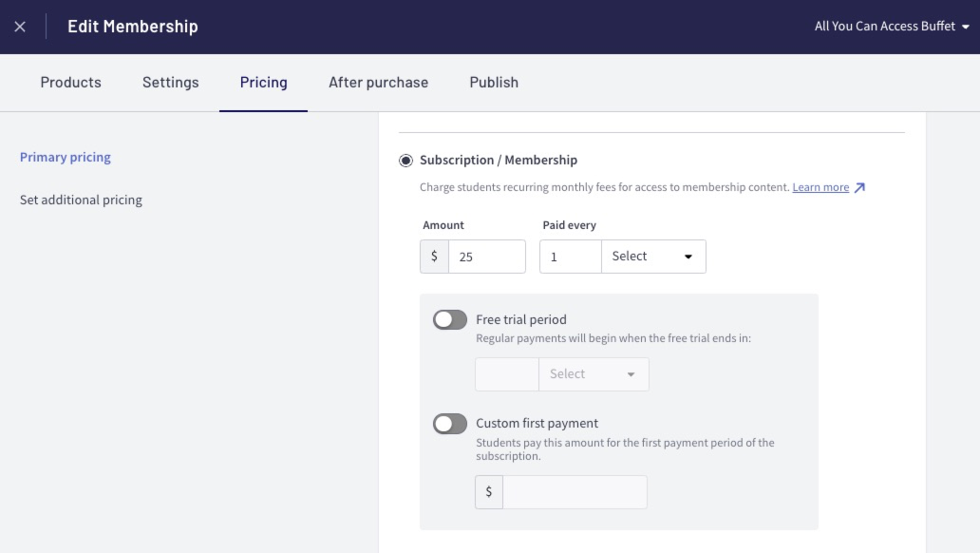Switch to the Products tab
The width and height of the screenshot is (980, 553).
tap(70, 82)
